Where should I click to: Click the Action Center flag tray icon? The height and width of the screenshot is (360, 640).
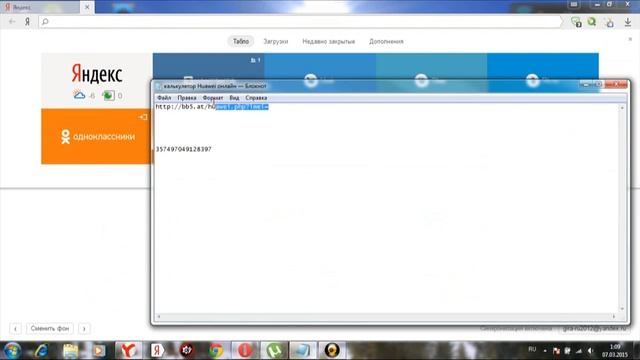point(556,351)
